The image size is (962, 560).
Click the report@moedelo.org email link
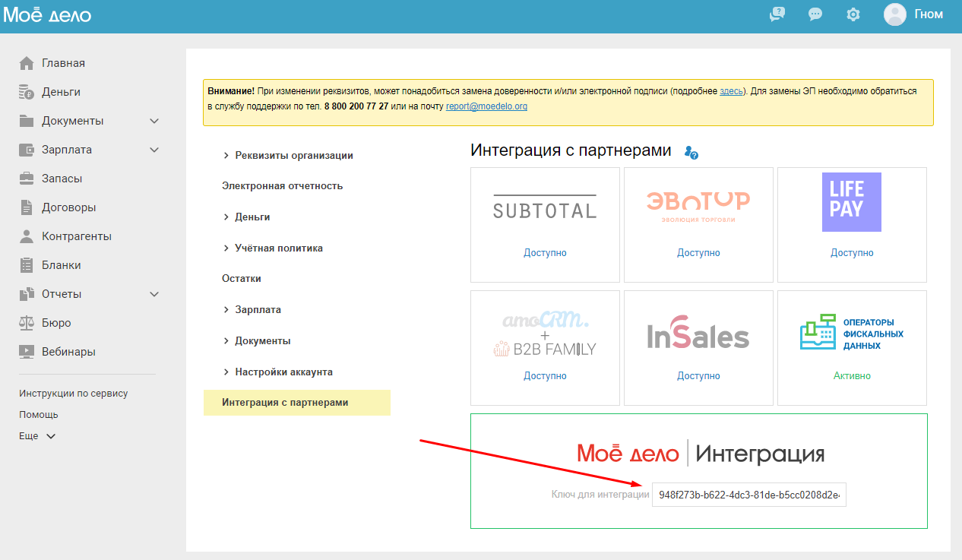point(486,106)
